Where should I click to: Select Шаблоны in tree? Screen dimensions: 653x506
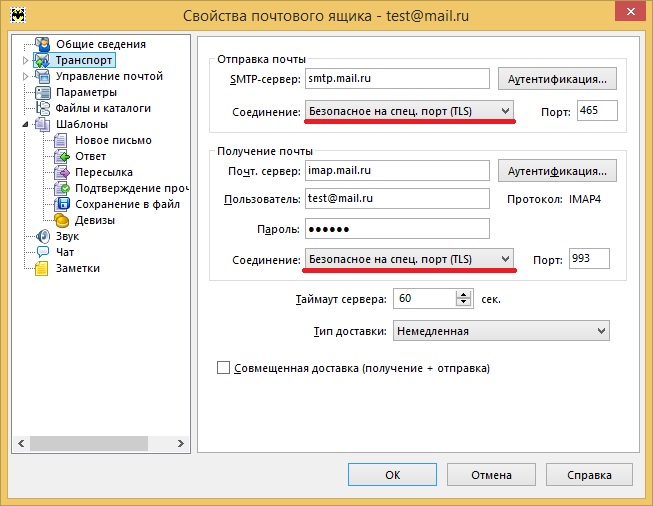pyautogui.click(x=82, y=124)
